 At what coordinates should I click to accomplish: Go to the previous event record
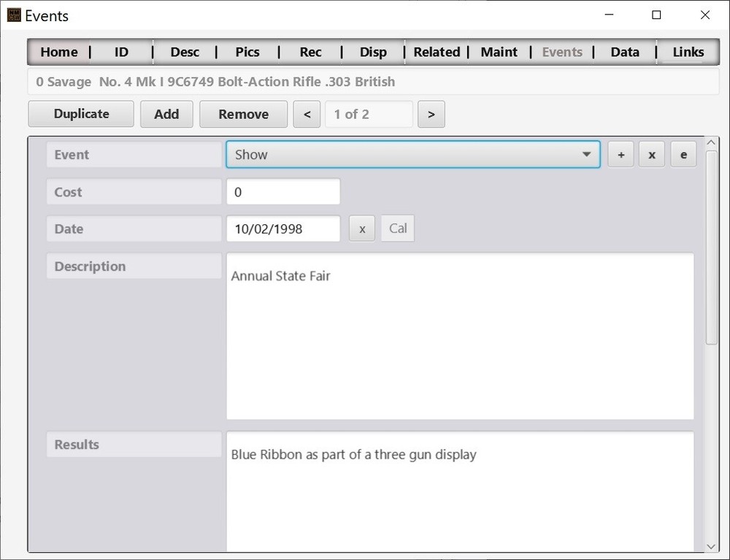(x=306, y=114)
